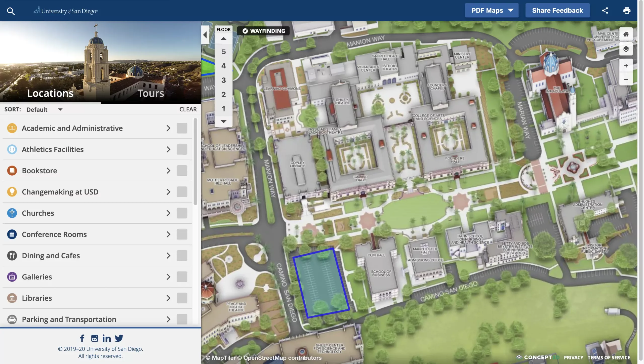Select floor 4 in floor selector
644x364 pixels.
[x=223, y=66]
